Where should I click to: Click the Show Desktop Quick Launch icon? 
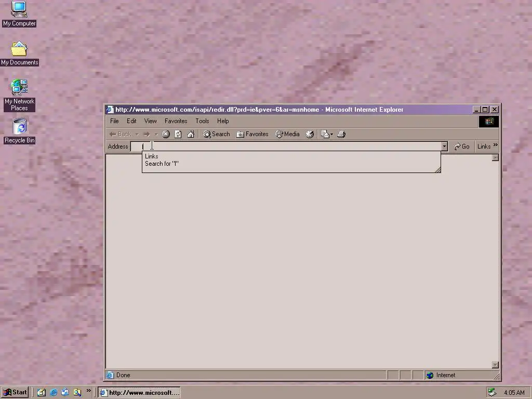coord(42,393)
